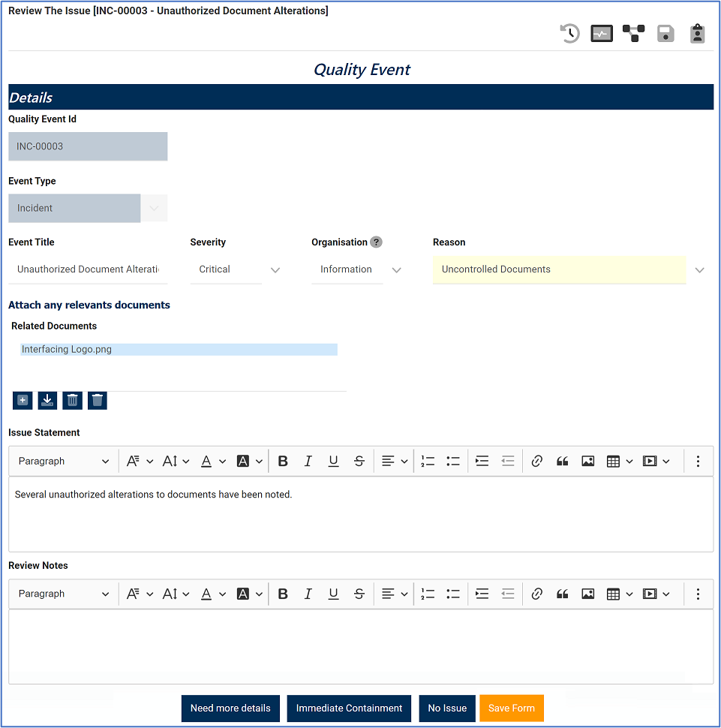Insert link in Review Notes editor
721x728 pixels.
536,594
